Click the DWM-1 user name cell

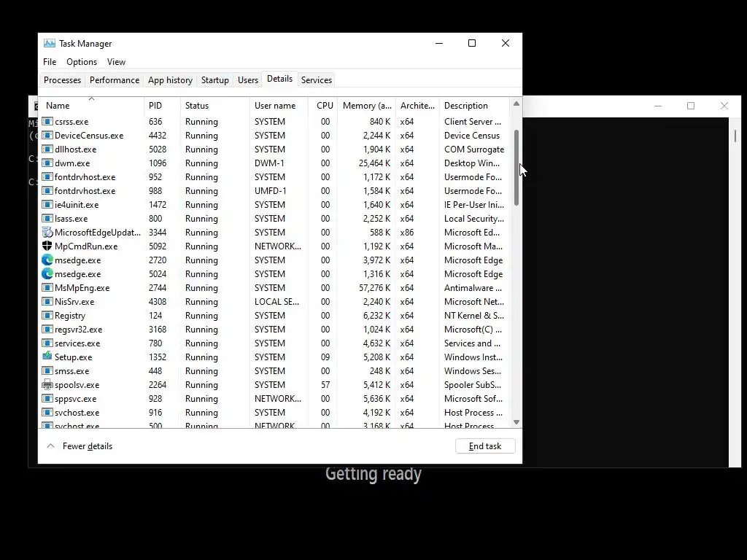[x=269, y=163]
